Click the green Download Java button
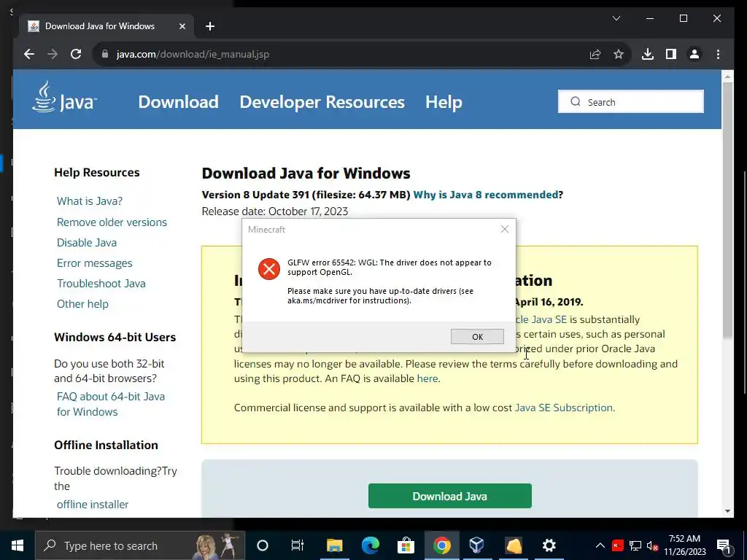The height and width of the screenshot is (560, 747). (449, 496)
